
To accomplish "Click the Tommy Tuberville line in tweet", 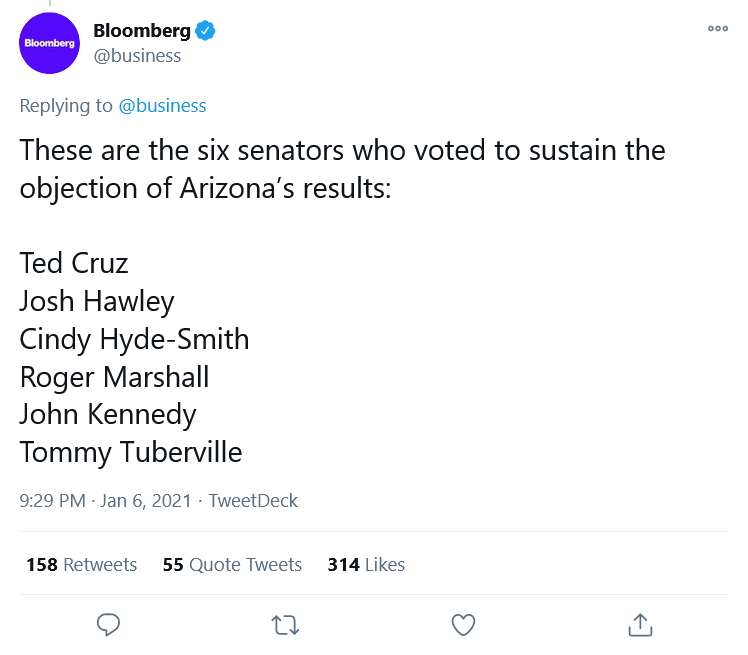I will coord(131,452).
